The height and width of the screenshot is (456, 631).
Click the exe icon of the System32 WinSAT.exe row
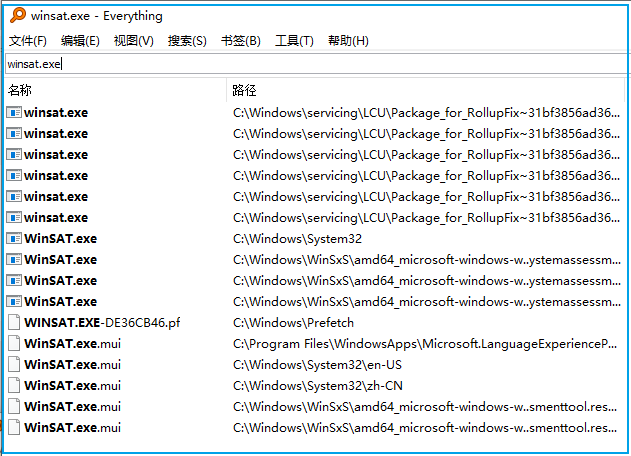(x=14, y=239)
